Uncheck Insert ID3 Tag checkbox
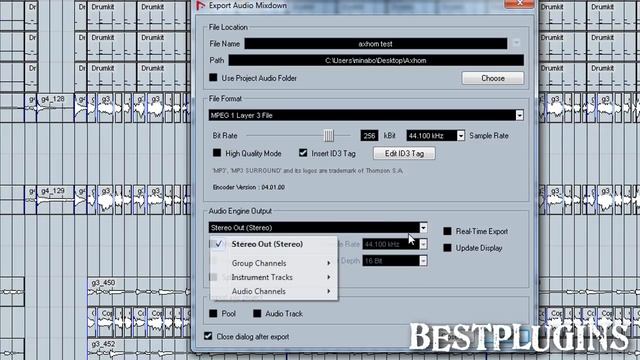 [x=303, y=153]
